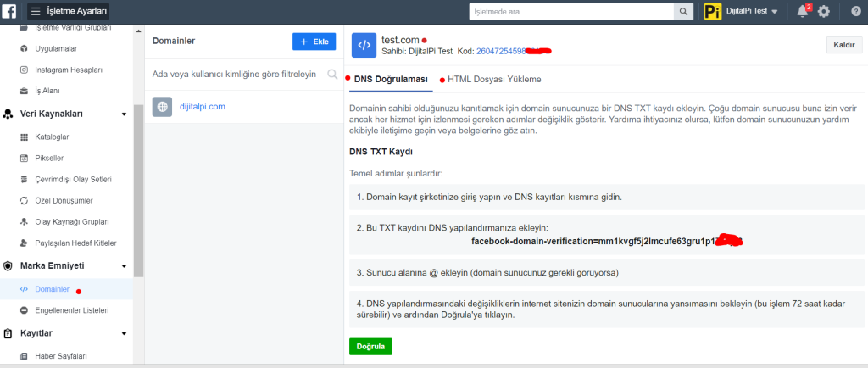Image resolution: width=868 pixels, height=368 pixels.
Task: Click the blue Ekle button
Action: (x=314, y=42)
